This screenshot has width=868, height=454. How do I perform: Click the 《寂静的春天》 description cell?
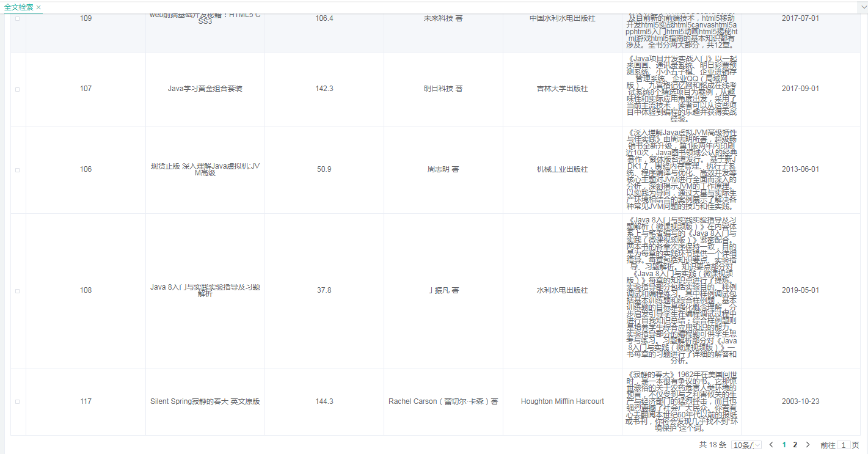pos(682,401)
